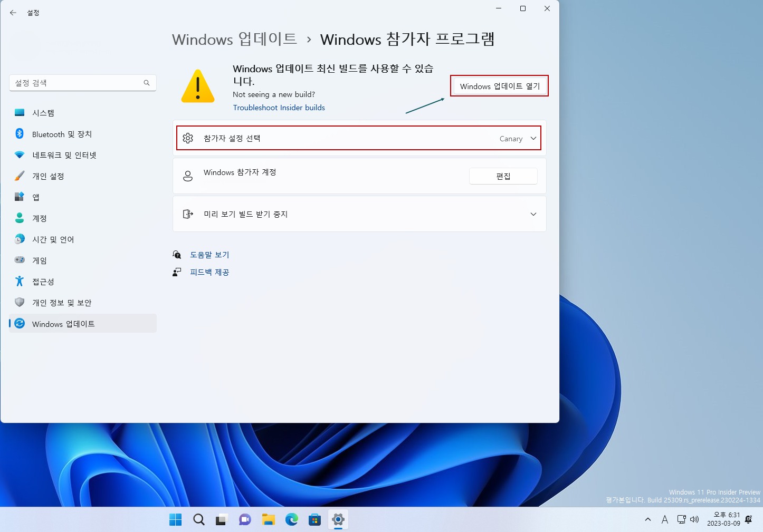This screenshot has width=763, height=532.
Task: Launch Microsoft Edge from taskbar
Action: tap(292, 519)
